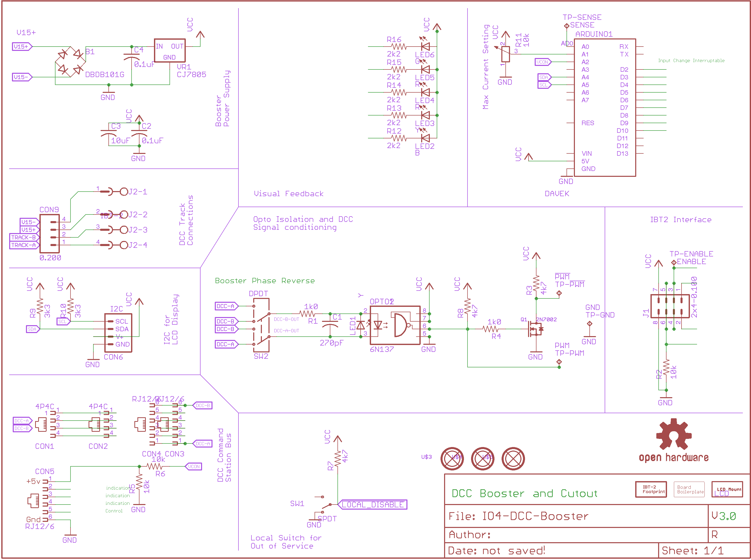Image resolution: width=751 pixels, height=560 pixels.
Task: Select the R7 4k7 resistor symbol
Action: (x=338, y=459)
